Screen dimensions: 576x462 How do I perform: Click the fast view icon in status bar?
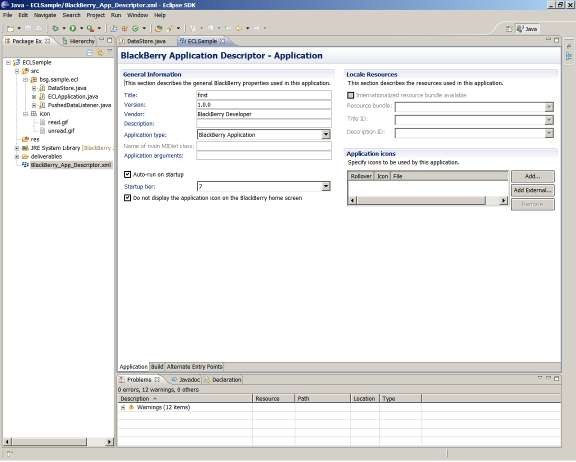click(x=9, y=454)
